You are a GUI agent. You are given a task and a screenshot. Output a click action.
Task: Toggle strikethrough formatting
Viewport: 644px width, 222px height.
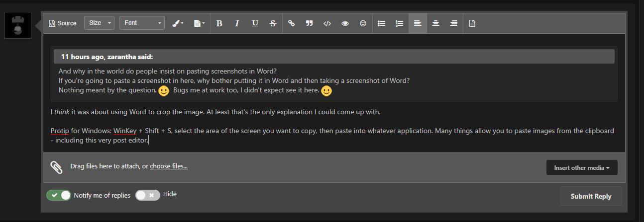(x=273, y=23)
